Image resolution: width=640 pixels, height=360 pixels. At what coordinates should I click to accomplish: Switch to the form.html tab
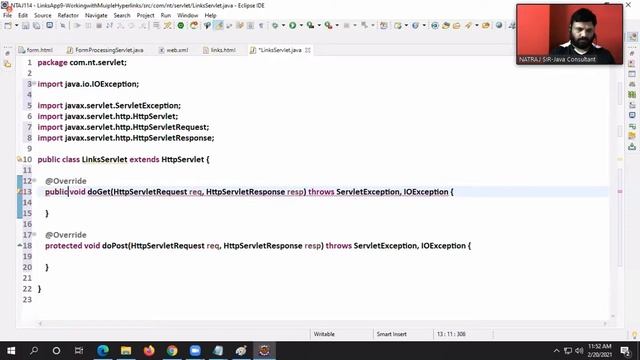click(x=36, y=50)
